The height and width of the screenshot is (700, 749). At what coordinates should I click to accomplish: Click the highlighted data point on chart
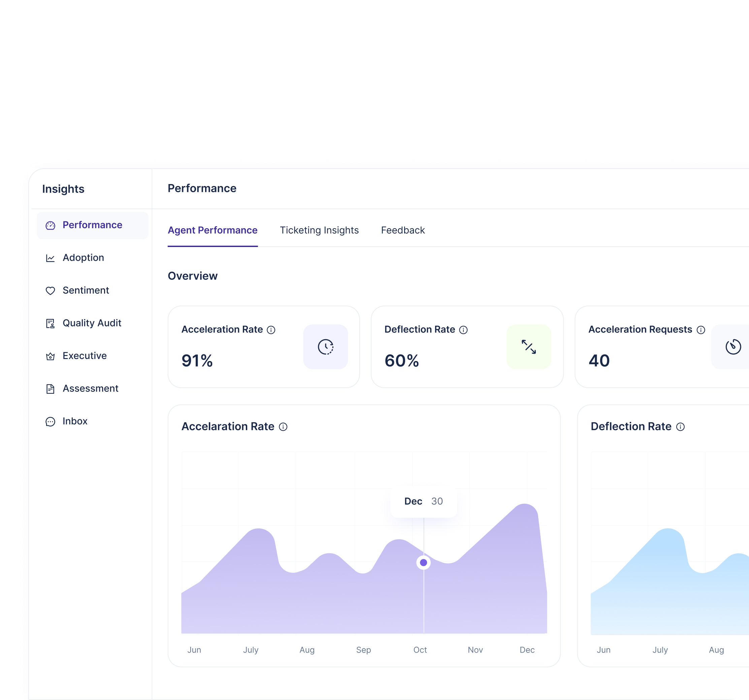pyautogui.click(x=423, y=563)
